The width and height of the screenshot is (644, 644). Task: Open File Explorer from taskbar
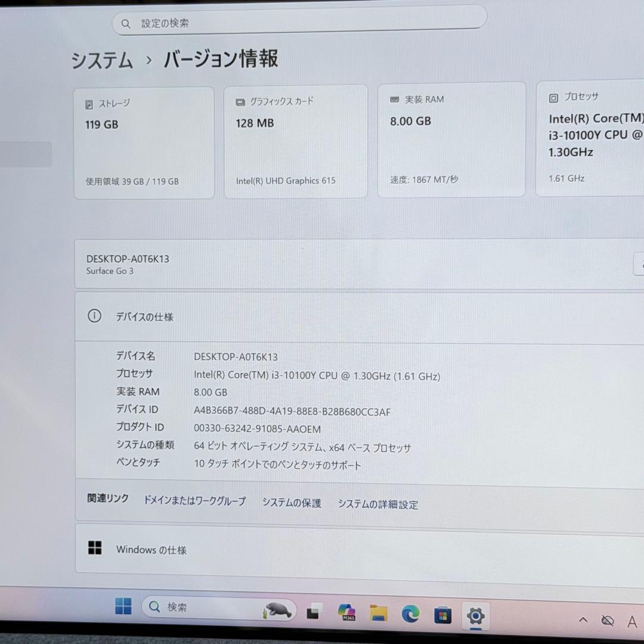pyautogui.click(x=378, y=613)
